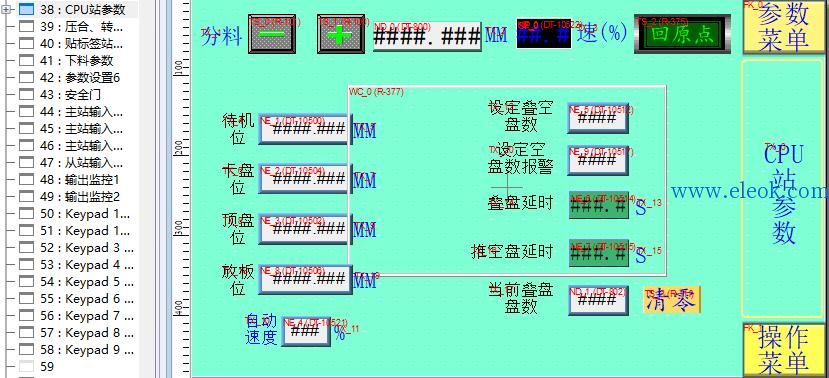Image resolution: width=829 pixels, height=378 pixels.
Task: Select the 放板位 numeric field
Action: tap(305, 279)
